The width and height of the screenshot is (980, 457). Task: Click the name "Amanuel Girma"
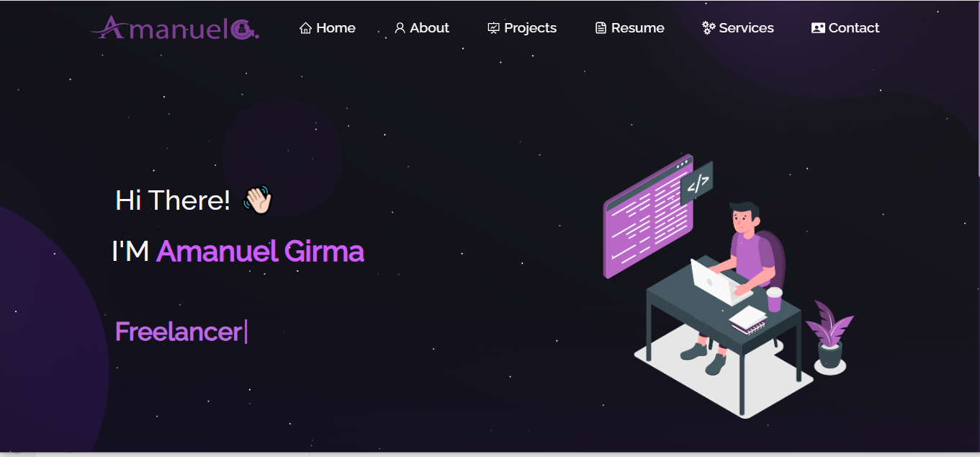pos(260,252)
